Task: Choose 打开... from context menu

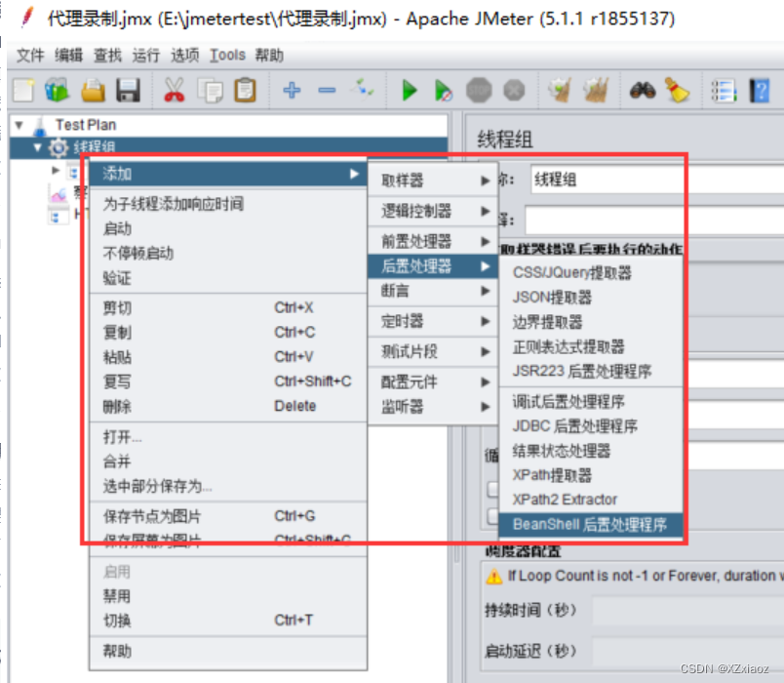Action: 228,437
